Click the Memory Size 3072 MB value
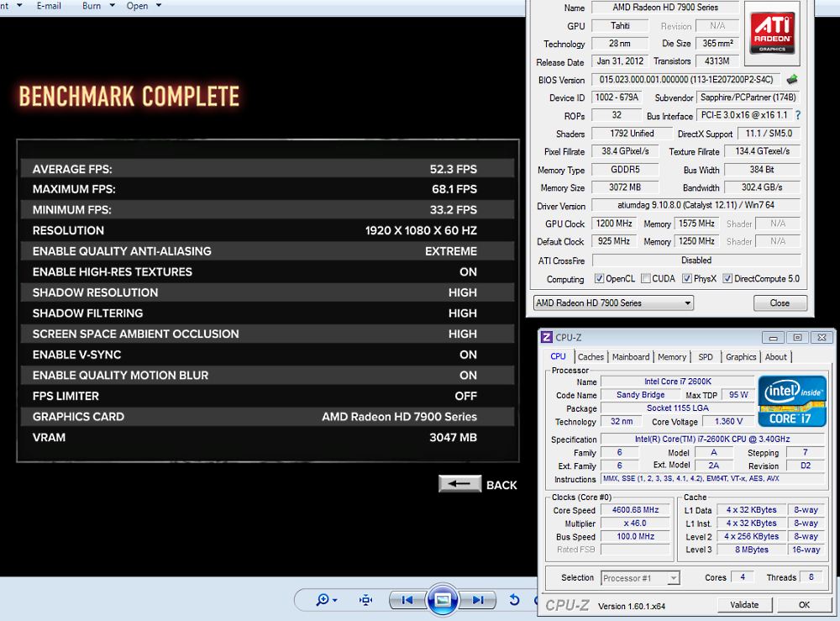 625,187
